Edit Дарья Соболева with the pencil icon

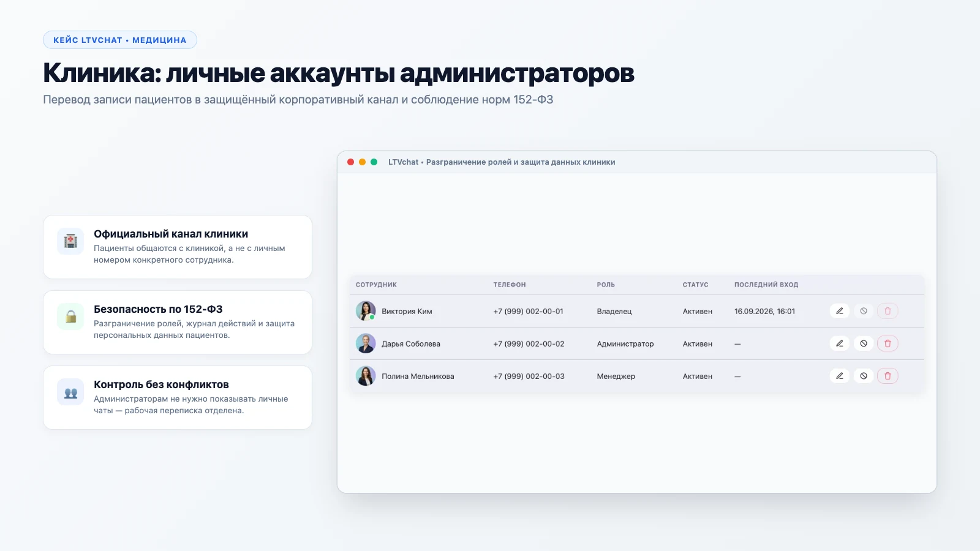pyautogui.click(x=840, y=343)
